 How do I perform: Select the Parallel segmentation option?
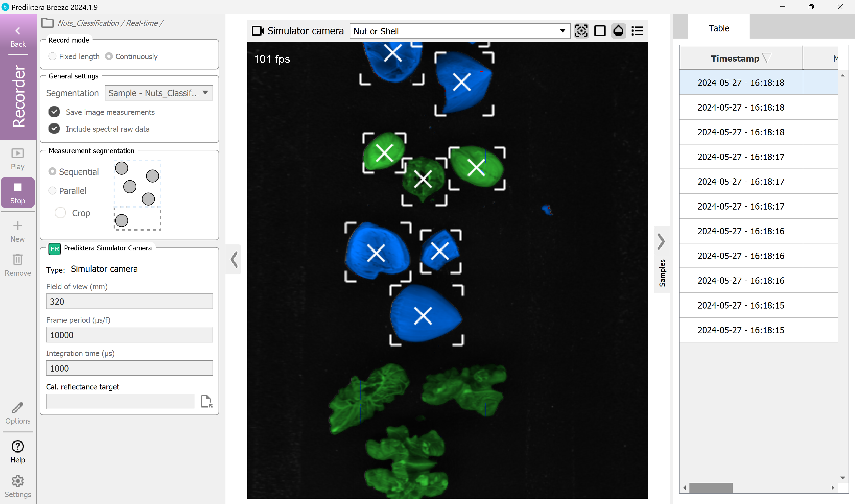(x=52, y=191)
